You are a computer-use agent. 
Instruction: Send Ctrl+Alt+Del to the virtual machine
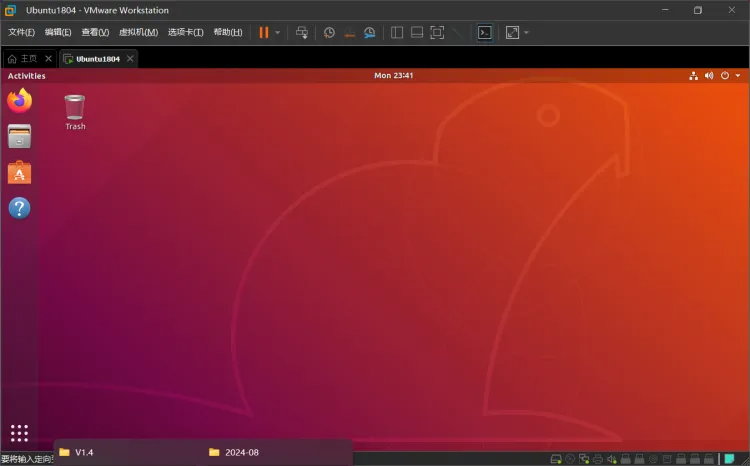tap(302, 33)
